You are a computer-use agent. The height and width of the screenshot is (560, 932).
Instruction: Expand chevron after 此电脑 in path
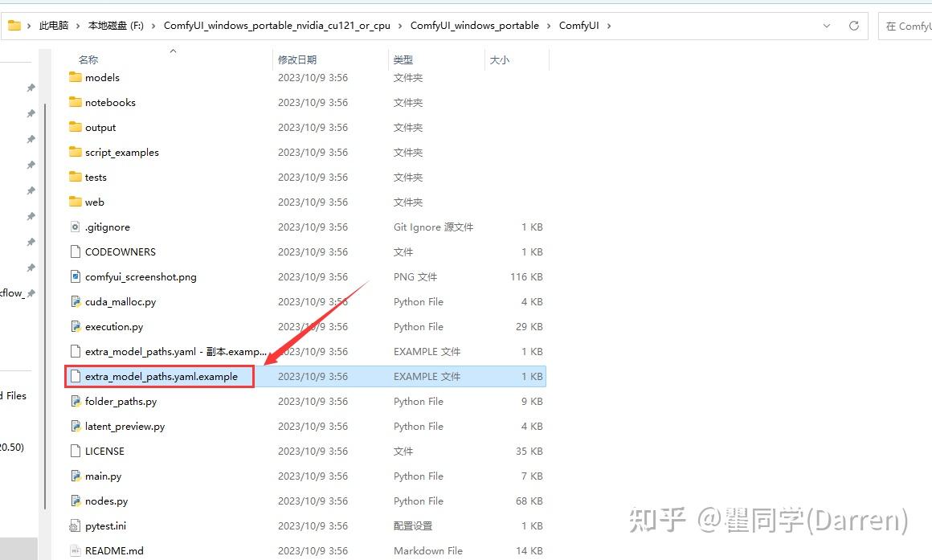pyautogui.click(x=79, y=26)
